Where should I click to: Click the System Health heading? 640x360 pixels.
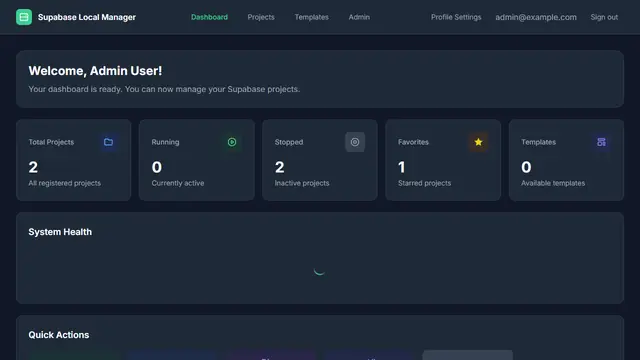60,232
